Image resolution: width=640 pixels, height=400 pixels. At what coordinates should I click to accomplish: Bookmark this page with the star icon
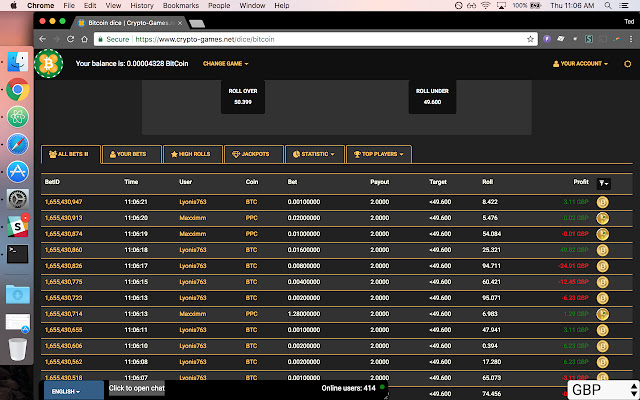[530, 39]
